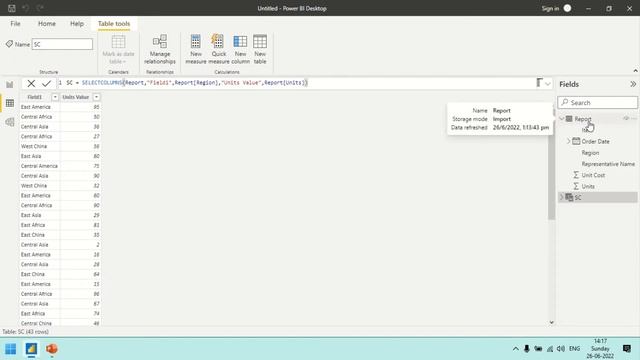Collapse the Report table tree

pyautogui.click(x=562, y=119)
